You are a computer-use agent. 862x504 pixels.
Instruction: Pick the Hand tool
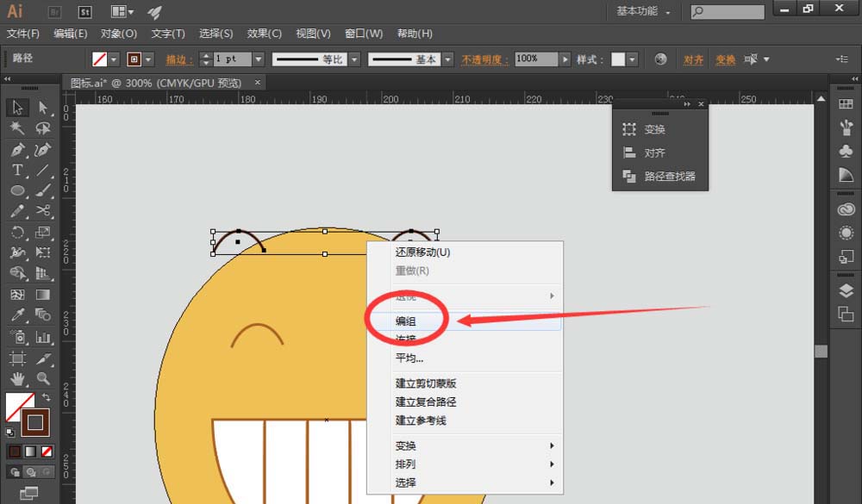(17, 379)
